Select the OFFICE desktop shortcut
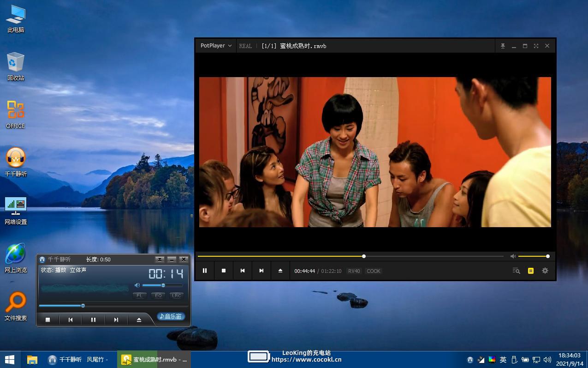The width and height of the screenshot is (588, 368). 16,115
